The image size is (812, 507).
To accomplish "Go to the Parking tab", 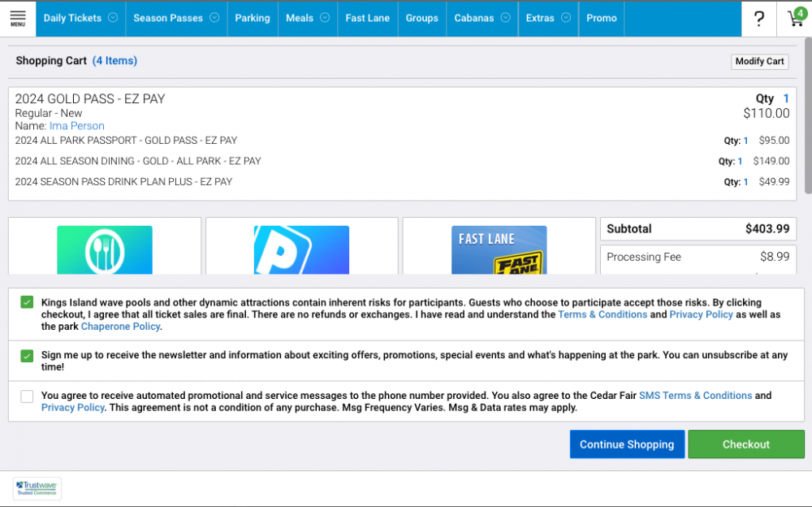I will pos(252,18).
